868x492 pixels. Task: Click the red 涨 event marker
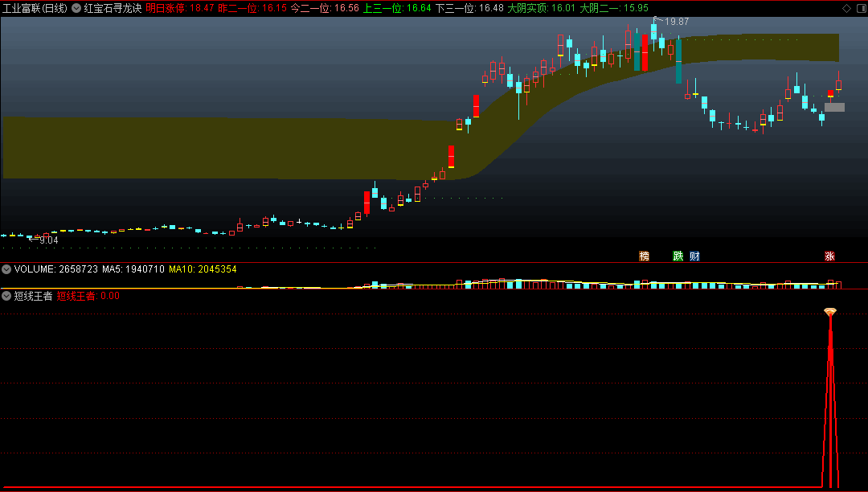(x=829, y=256)
